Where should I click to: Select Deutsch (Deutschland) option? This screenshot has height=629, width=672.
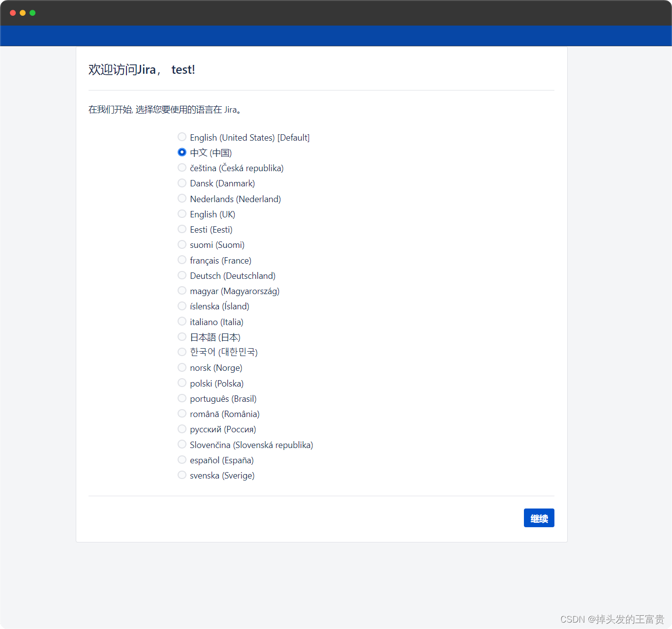pos(182,275)
